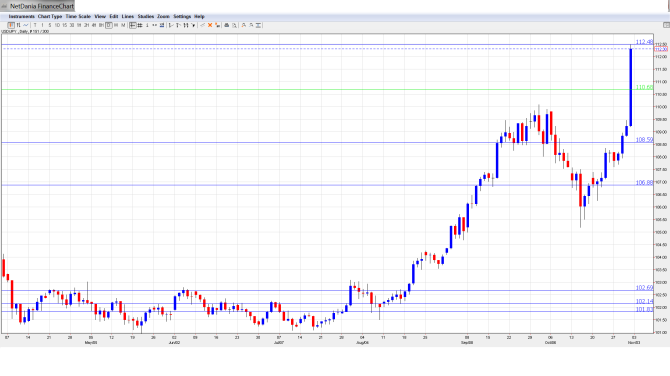Click the 102.14 line label

coord(644,301)
